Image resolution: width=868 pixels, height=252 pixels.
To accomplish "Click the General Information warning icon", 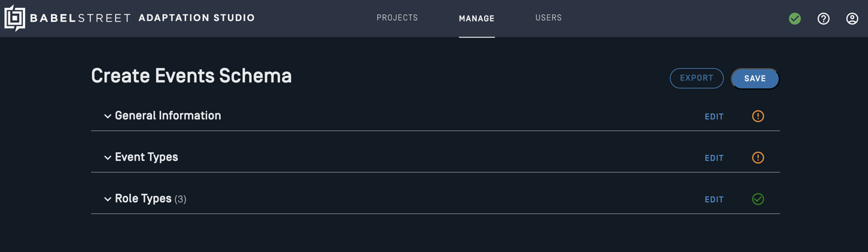I will tap(758, 116).
